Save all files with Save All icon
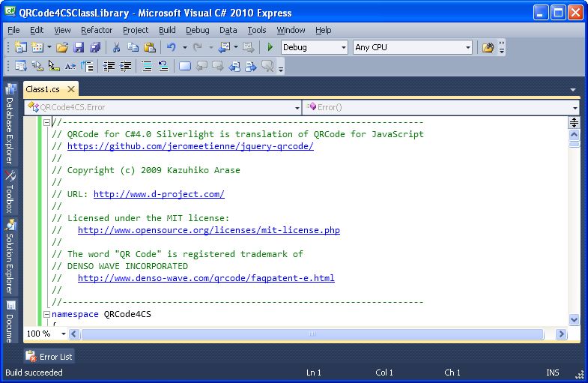Image resolution: width=588 pixels, height=383 pixels. [95, 47]
